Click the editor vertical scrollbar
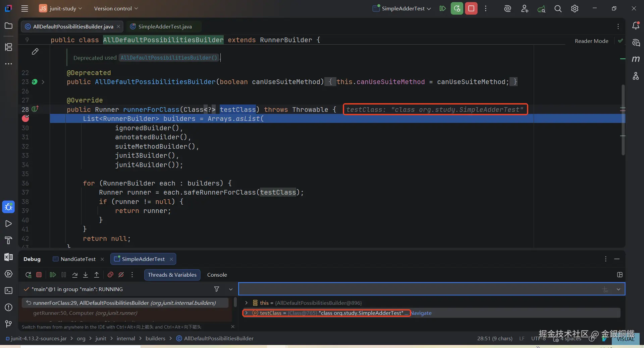644x348 pixels. click(623, 121)
